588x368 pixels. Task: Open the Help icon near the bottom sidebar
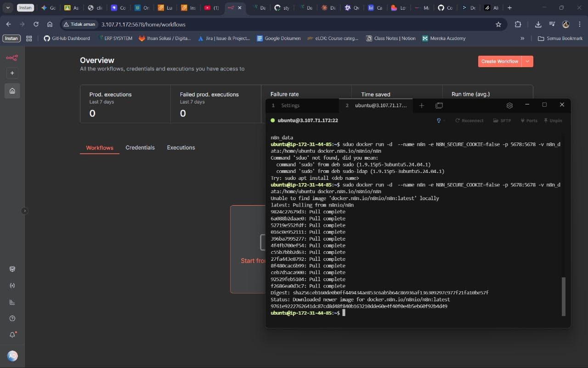point(12,318)
